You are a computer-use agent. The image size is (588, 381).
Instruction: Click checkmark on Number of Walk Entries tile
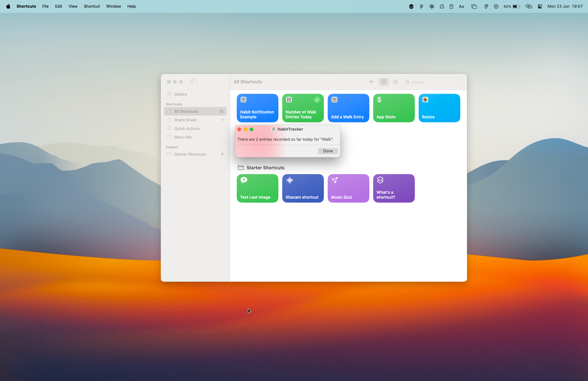click(317, 100)
